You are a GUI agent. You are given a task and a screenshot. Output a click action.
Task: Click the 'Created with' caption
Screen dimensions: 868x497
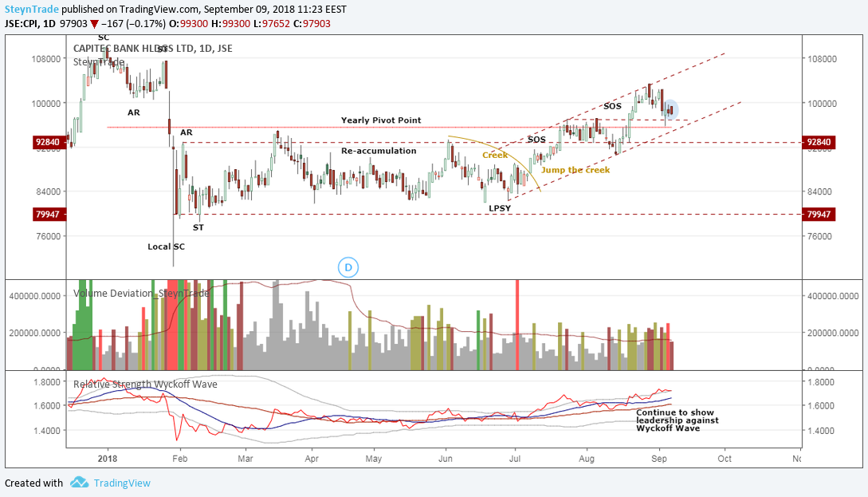33,483
